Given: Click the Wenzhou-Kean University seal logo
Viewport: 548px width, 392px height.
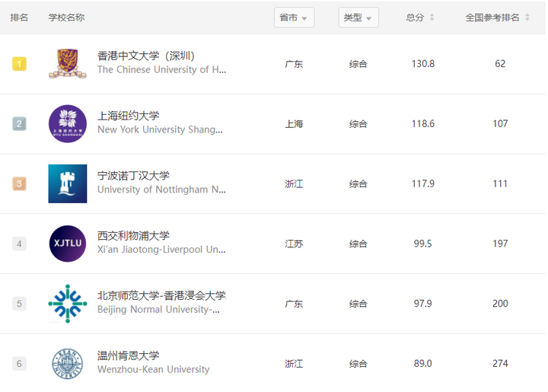Looking at the screenshot, I should tap(68, 364).
